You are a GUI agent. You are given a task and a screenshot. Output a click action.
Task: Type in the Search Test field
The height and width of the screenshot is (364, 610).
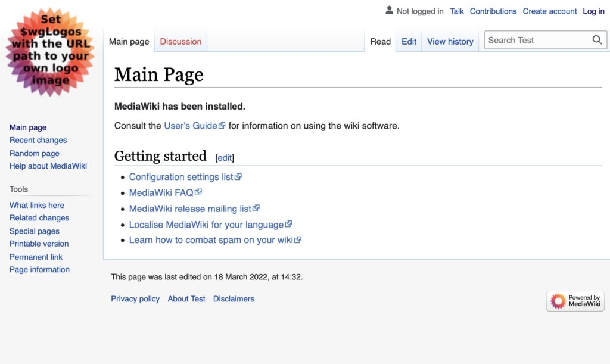tap(536, 41)
